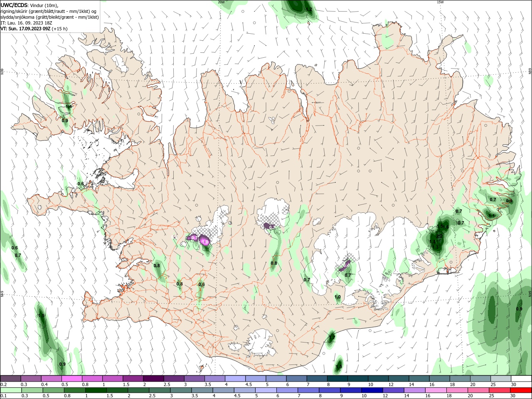
Task: Click the 'IT: Lau. 16. 09. 2023 18Z' line
Action: (x=26, y=23)
